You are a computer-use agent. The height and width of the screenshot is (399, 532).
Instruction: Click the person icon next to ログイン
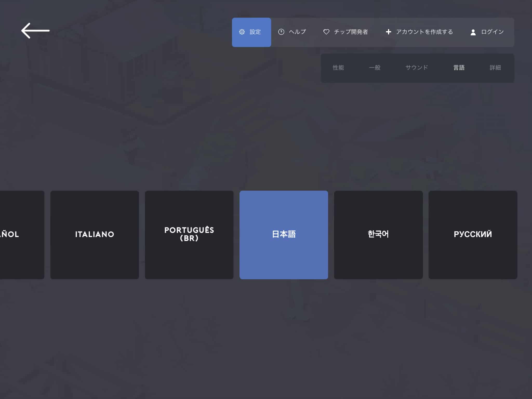pyautogui.click(x=473, y=32)
